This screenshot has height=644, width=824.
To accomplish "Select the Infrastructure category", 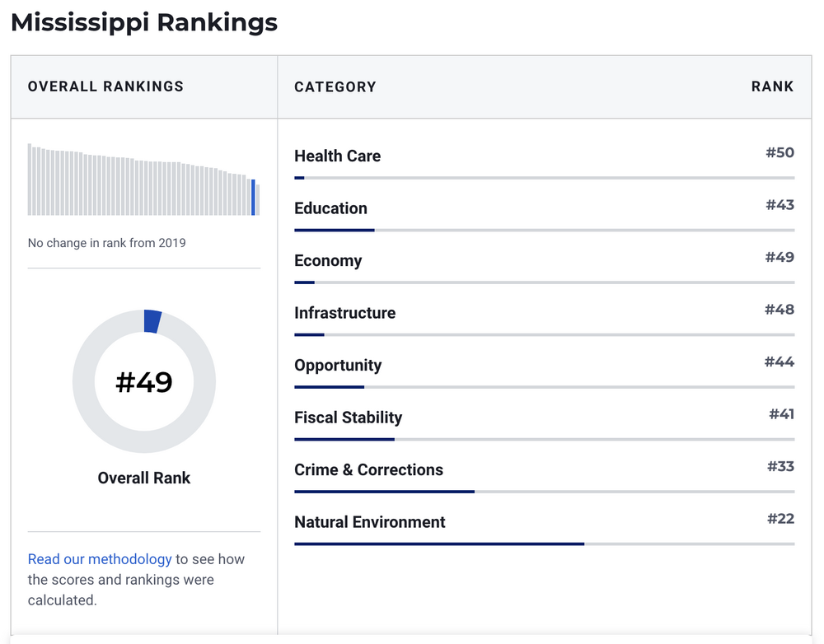I will click(x=344, y=313).
